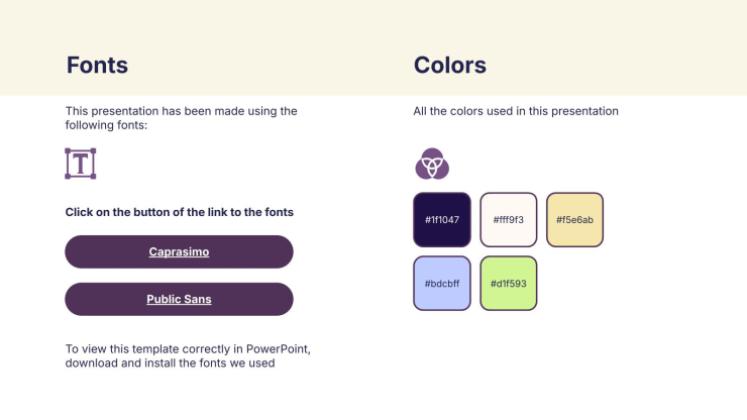
Task: Click the overlapping circles color icon
Action: [432, 163]
